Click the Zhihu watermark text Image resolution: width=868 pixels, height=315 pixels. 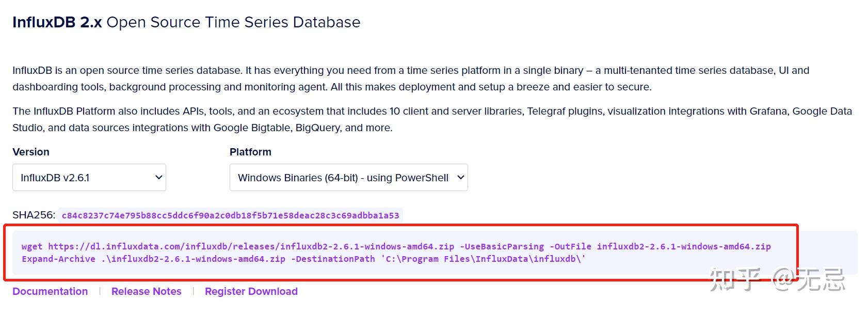(777, 279)
